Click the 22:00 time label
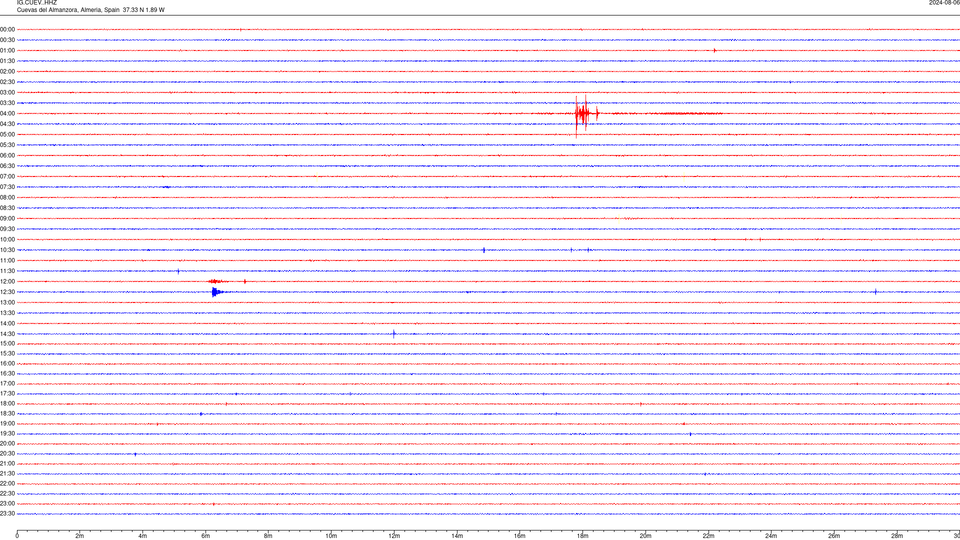 click(x=7, y=484)
